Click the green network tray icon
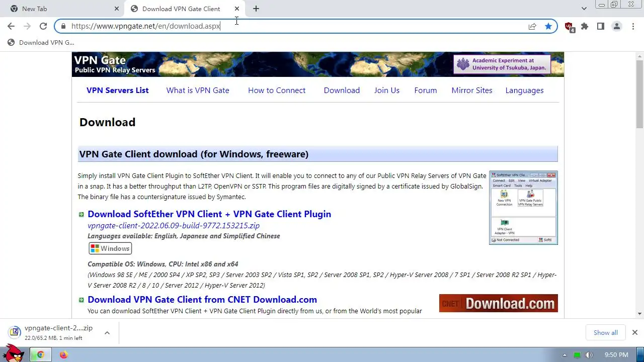 tap(577, 355)
